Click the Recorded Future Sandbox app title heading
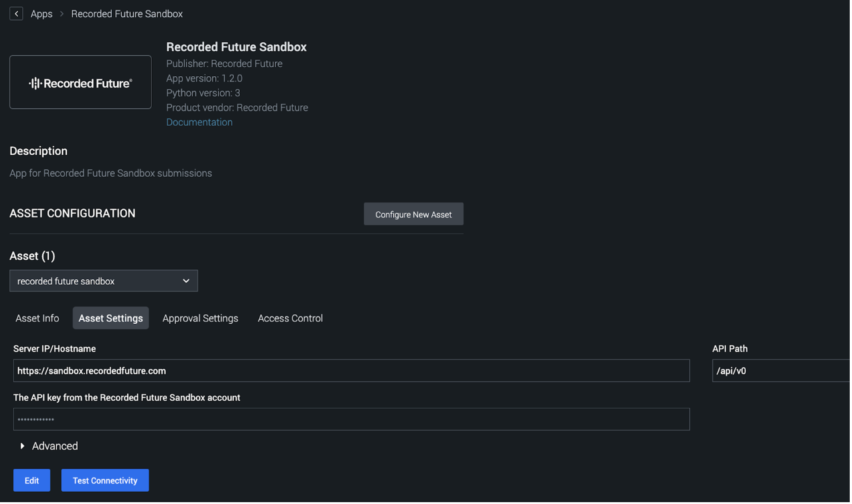The height and width of the screenshot is (504, 852). click(237, 47)
